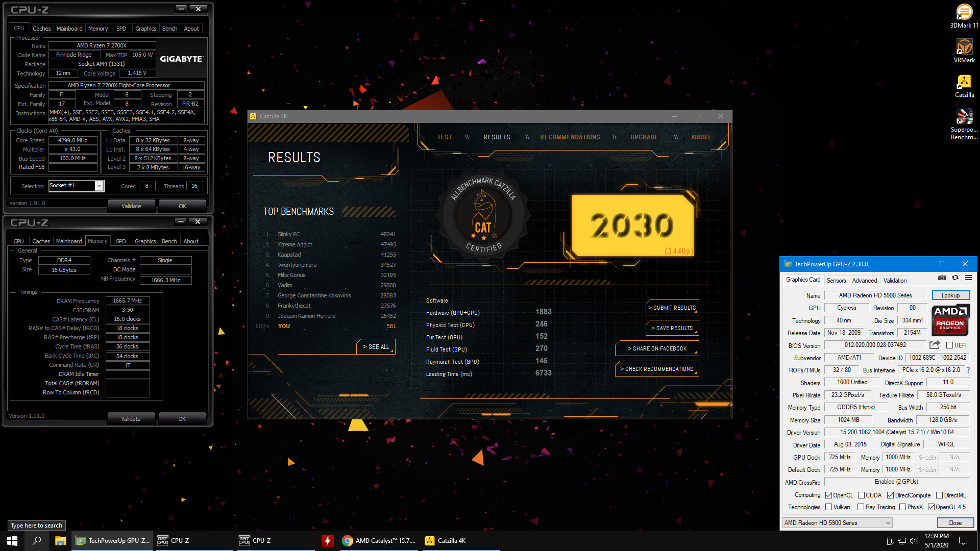Click the Lookup button in GPU-Z

point(950,295)
